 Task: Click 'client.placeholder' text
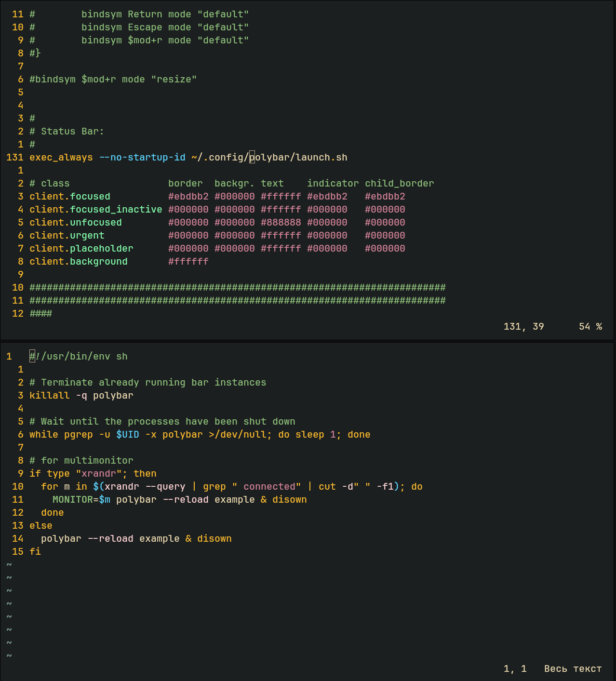click(81, 249)
